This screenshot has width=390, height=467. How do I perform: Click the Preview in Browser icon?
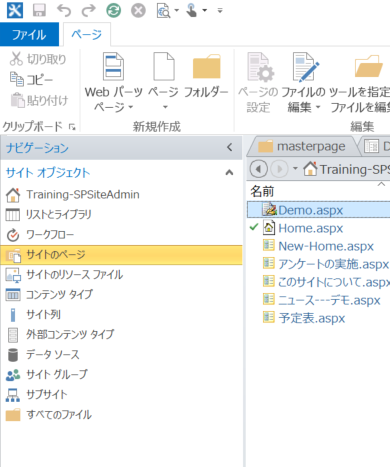click(163, 11)
